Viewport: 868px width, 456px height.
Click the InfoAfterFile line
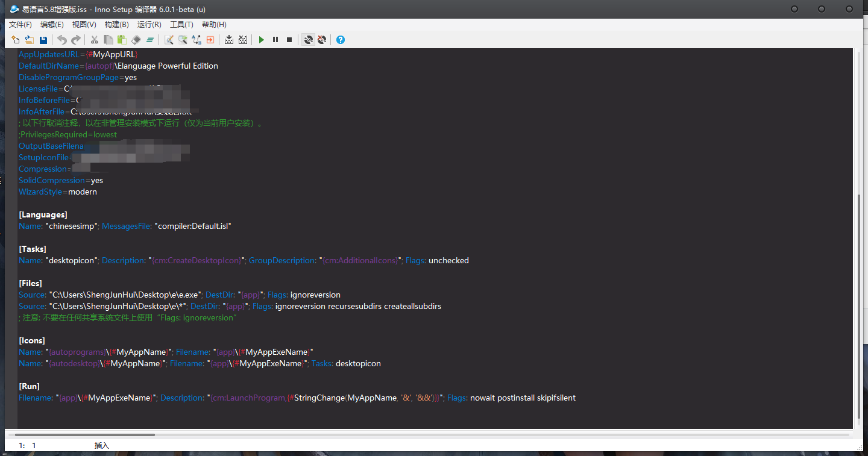click(105, 112)
